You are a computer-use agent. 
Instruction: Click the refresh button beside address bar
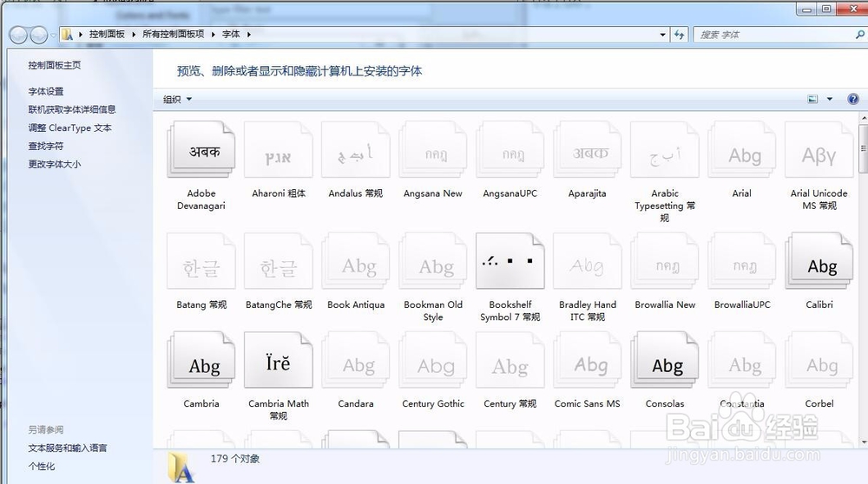[x=680, y=35]
